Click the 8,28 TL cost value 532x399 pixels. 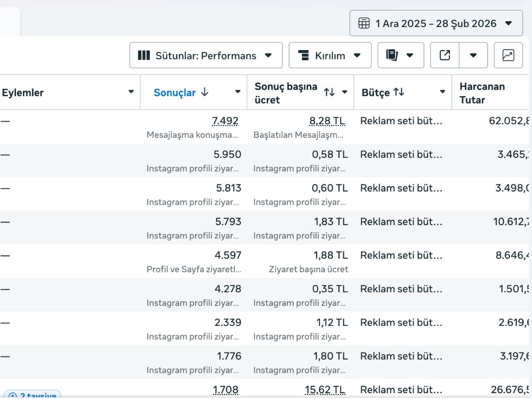327,121
